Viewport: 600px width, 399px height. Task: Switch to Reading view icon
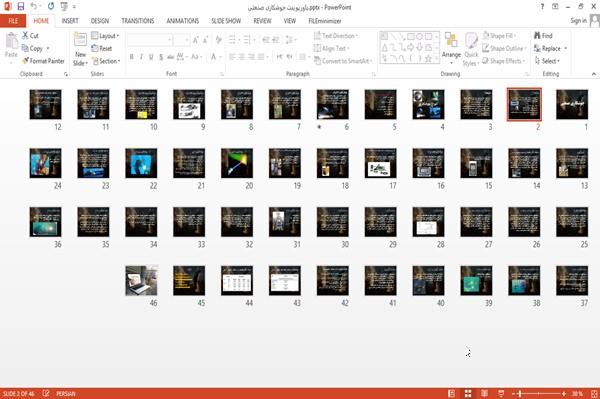[x=484, y=393]
